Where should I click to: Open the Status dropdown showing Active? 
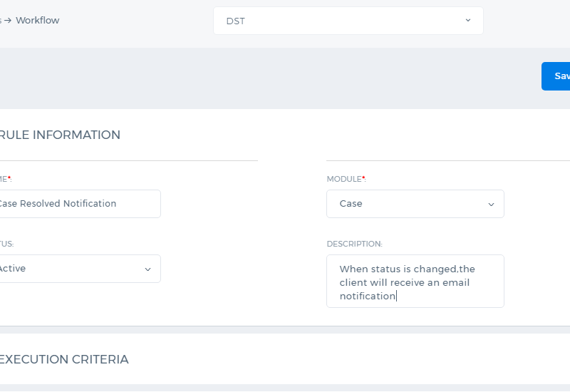pyautogui.click(x=80, y=269)
